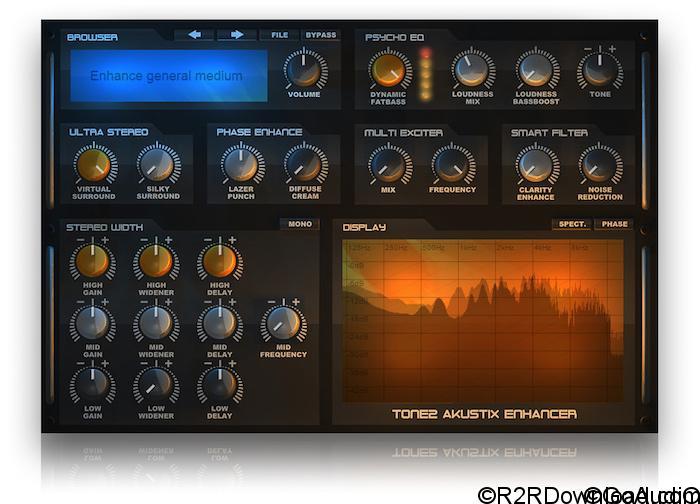Click the PSYCHO EQ section label
The image size is (700, 504).
coord(394,37)
